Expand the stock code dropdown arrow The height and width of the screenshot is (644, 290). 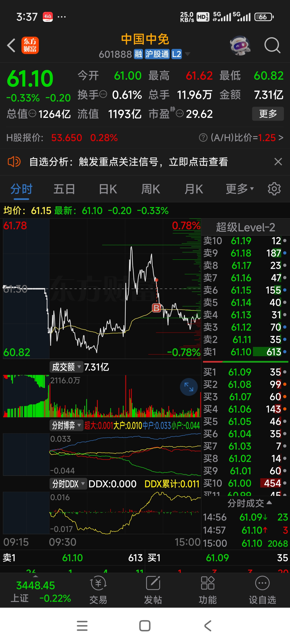187,54
